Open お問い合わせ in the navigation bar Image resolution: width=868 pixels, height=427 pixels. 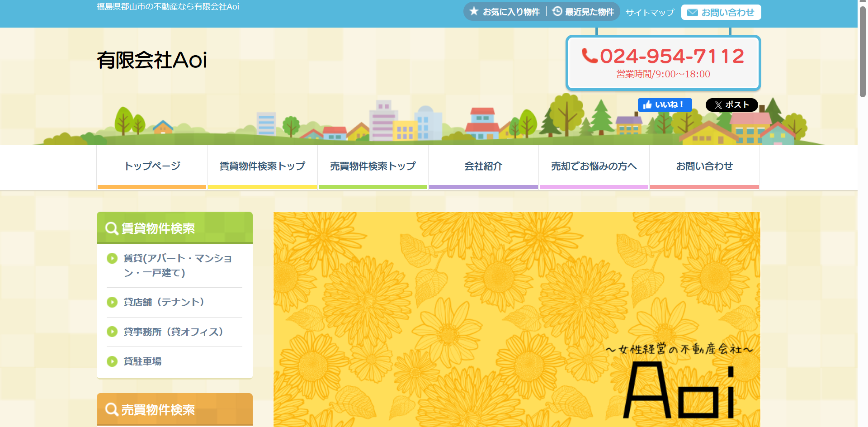[x=704, y=166]
